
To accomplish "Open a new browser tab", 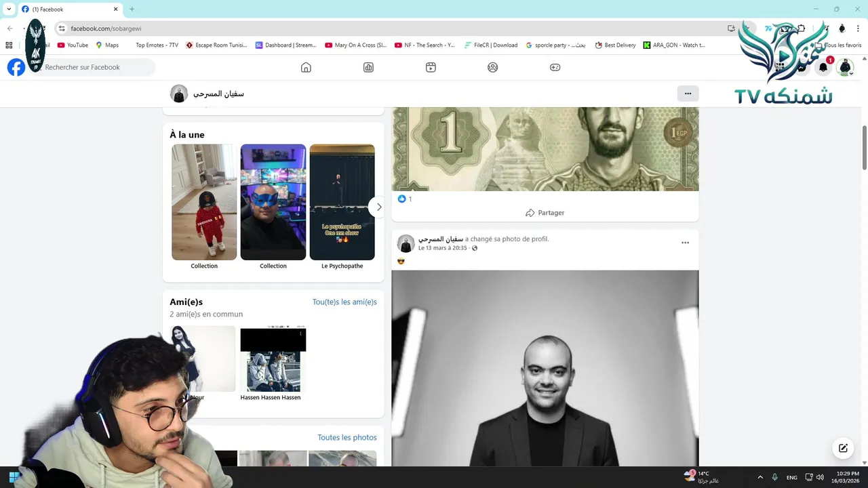I will 132,9.
